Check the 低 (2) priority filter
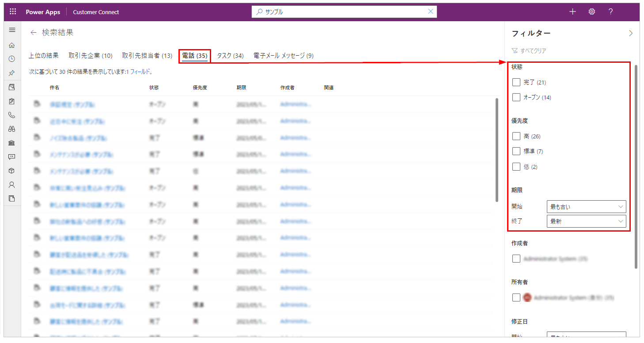This screenshot has height=343, width=644. coord(516,167)
